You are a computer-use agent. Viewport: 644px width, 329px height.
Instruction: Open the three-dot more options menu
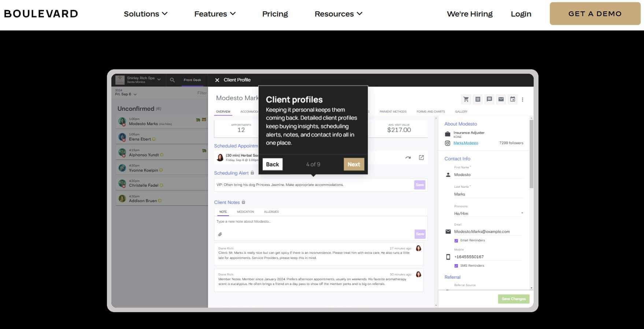coord(522,99)
